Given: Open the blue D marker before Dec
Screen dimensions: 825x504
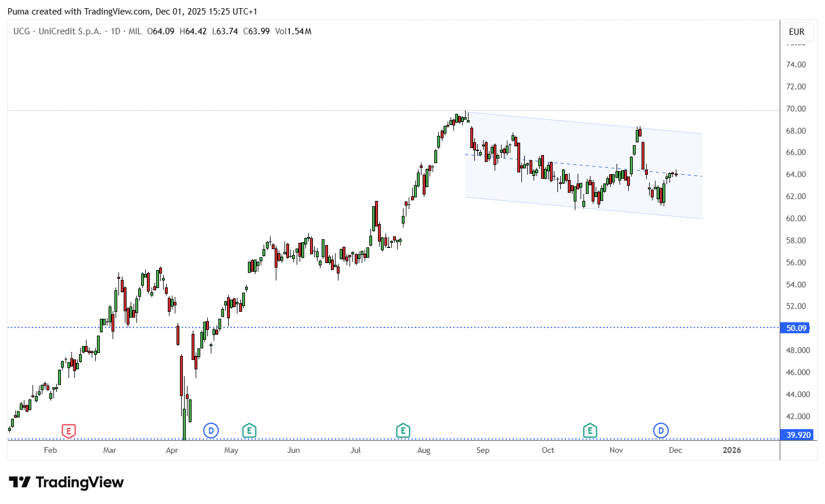Looking at the screenshot, I should coord(661,431).
